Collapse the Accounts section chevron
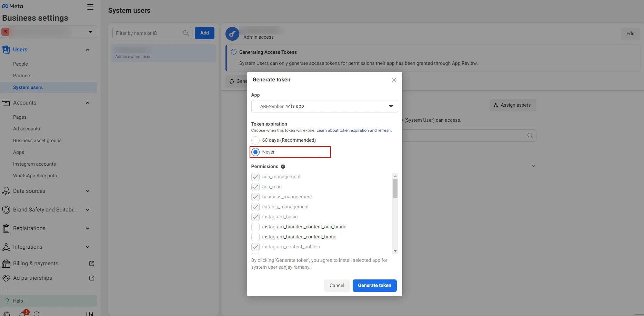Viewport: 644px width, 316px height. pyautogui.click(x=88, y=103)
